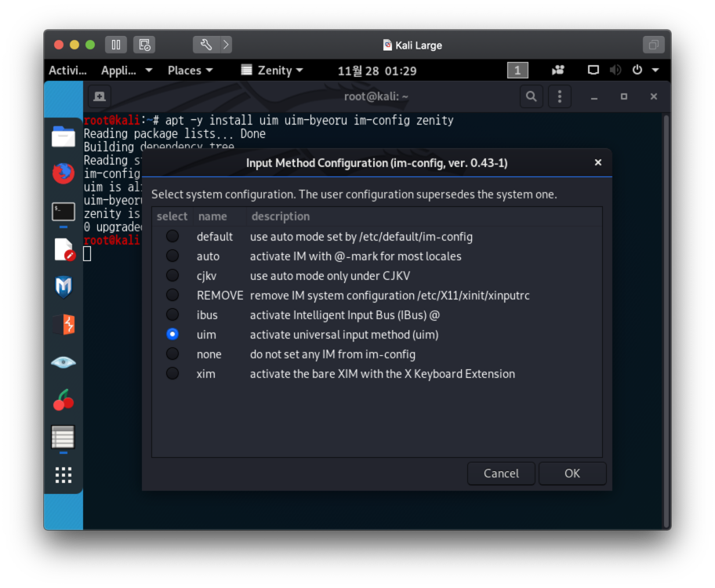Viewport: 715px width, 588px height.
Task: Expand VM toolbar forward arrow
Action: click(x=226, y=45)
